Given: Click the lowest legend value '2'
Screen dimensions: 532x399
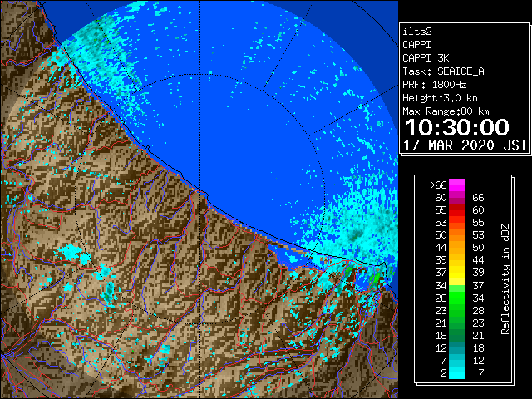Looking at the screenshot, I should 443,373.
